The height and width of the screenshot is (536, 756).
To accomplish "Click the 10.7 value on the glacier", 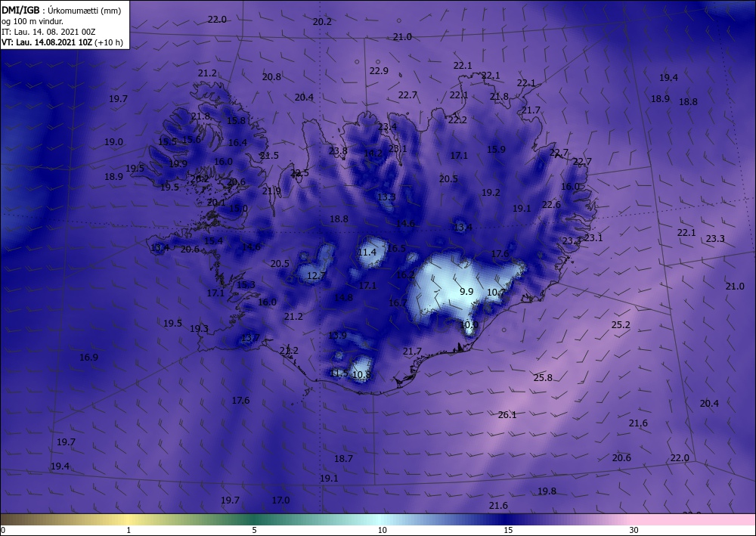I will [x=496, y=292].
